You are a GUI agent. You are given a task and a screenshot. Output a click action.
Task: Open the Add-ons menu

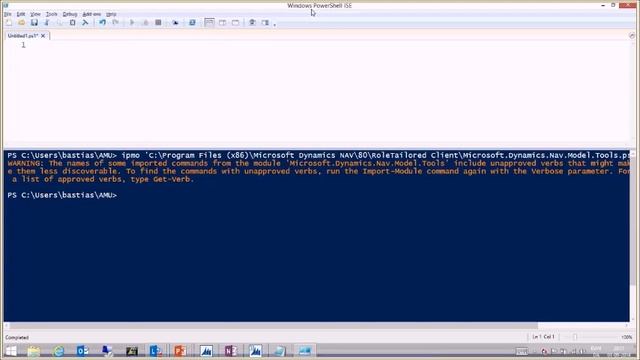click(x=92, y=14)
